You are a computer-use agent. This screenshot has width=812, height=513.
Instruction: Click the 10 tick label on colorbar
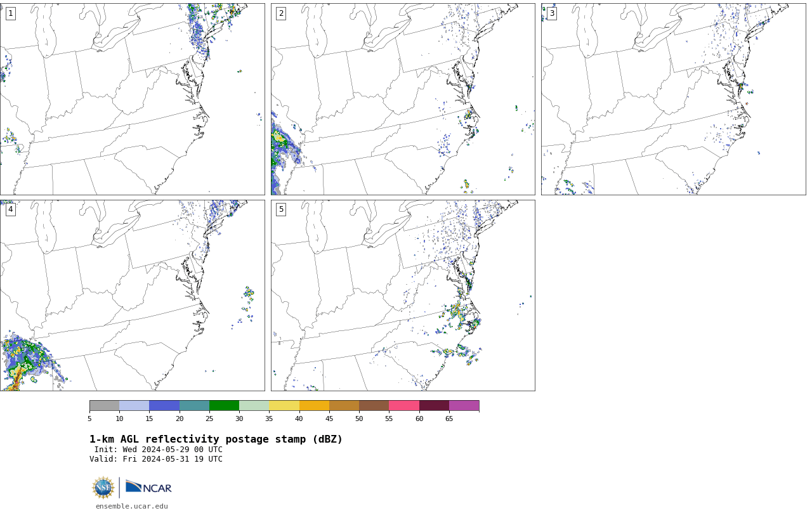pos(119,419)
